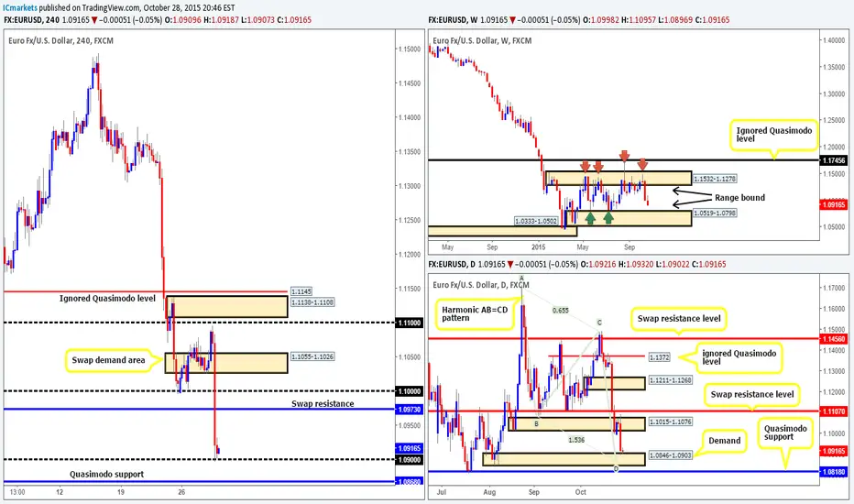Image resolution: width=854 pixels, height=504 pixels.
Task: Select the 'Harmonic AB=CD pattern' callout
Action: 475,313
